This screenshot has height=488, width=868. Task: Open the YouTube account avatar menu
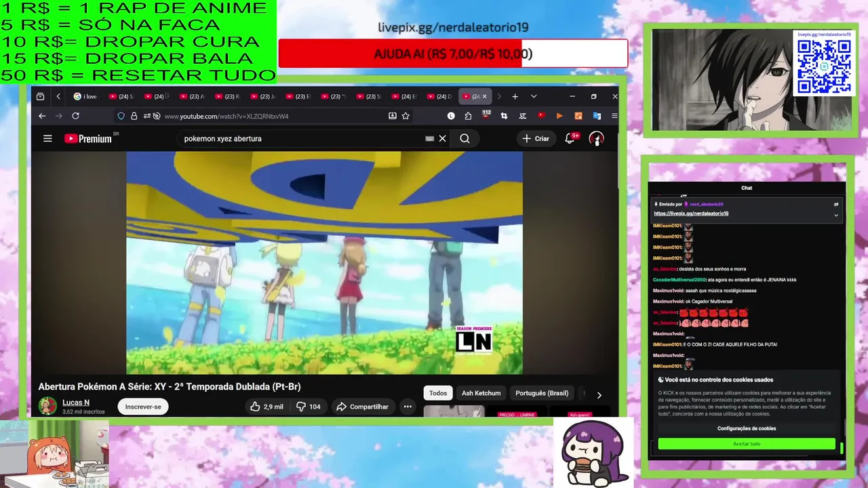point(596,138)
